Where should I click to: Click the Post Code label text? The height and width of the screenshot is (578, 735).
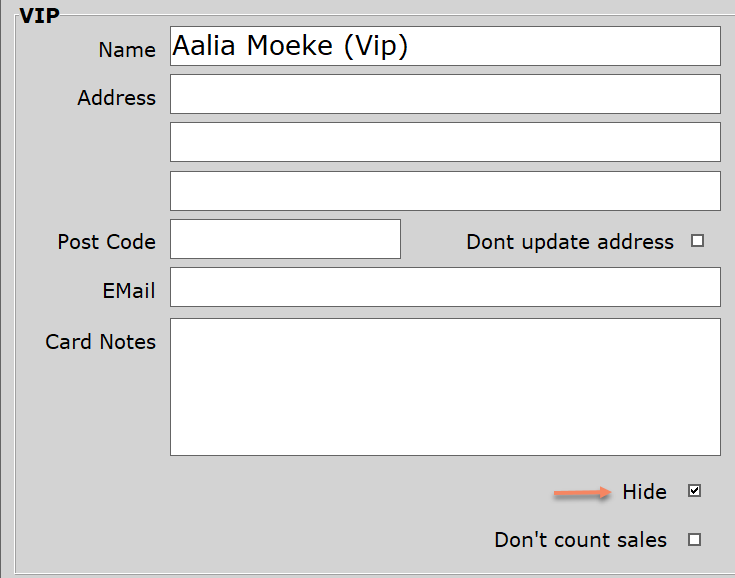coord(106,242)
